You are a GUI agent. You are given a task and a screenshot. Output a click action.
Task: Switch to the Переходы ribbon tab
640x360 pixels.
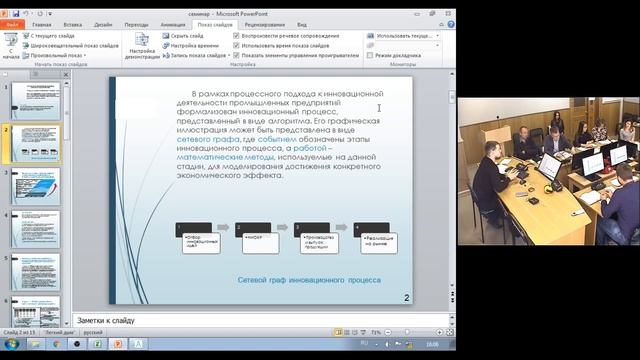click(136, 25)
